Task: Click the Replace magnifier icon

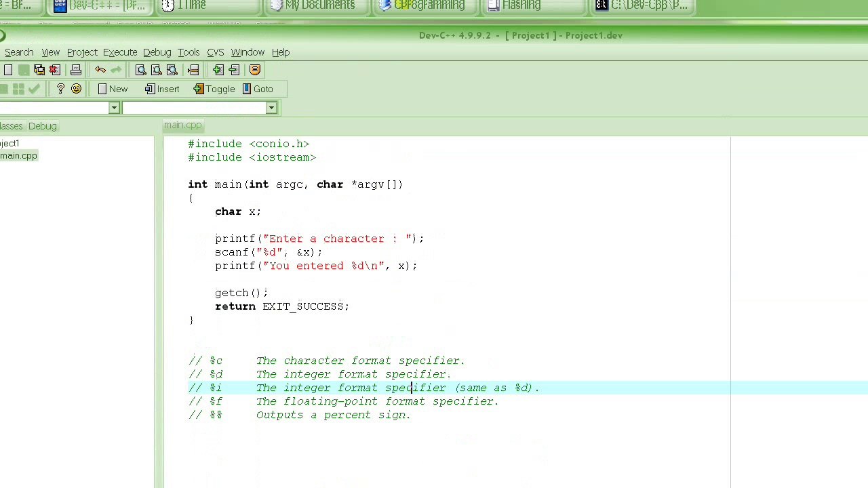Action: tap(157, 70)
